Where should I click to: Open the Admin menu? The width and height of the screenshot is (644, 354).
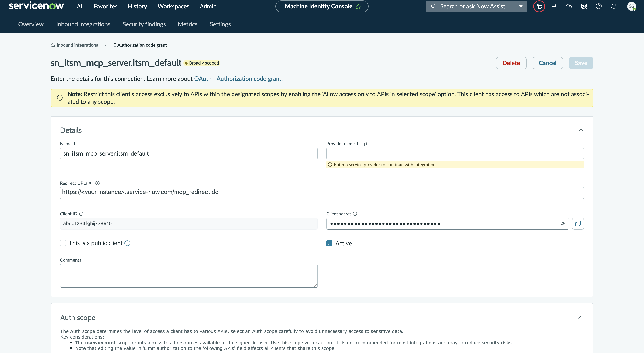208,7
